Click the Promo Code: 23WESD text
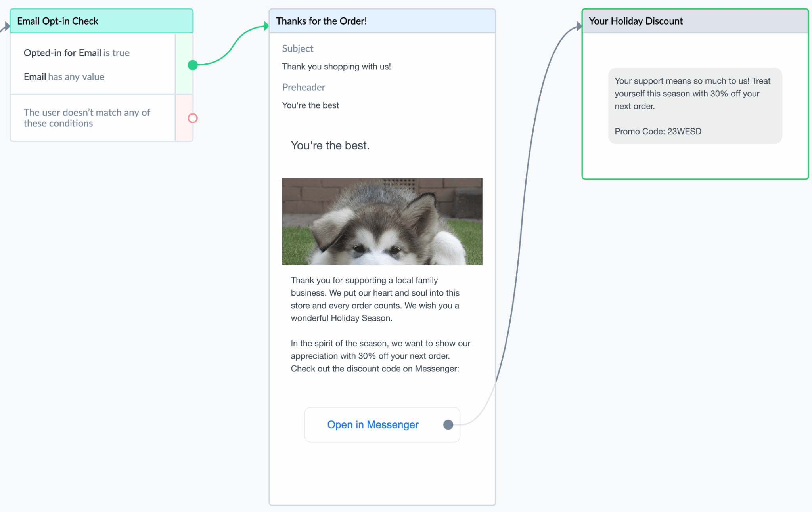The width and height of the screenshot is (812, 512). pyautogui.click(x=658, y=132)
